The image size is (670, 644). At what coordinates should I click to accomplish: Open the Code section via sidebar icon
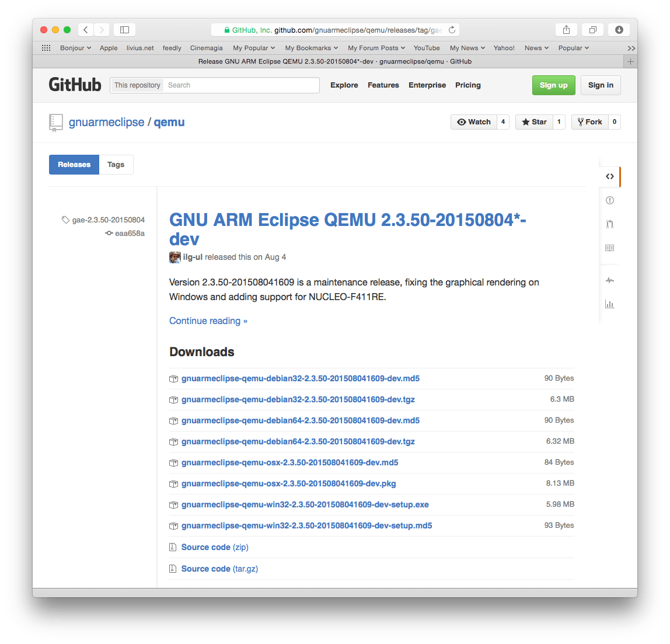[x=609, y=176]
